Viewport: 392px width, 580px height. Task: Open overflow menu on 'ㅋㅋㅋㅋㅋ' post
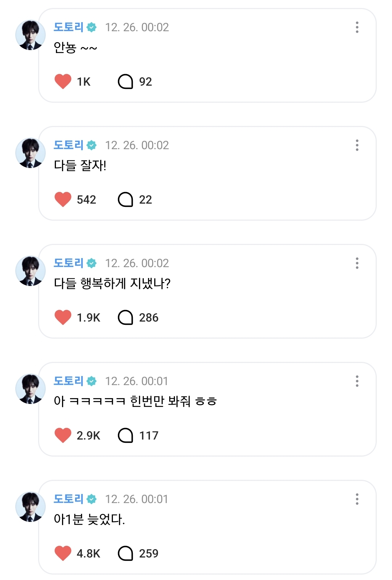click(357, 381)
